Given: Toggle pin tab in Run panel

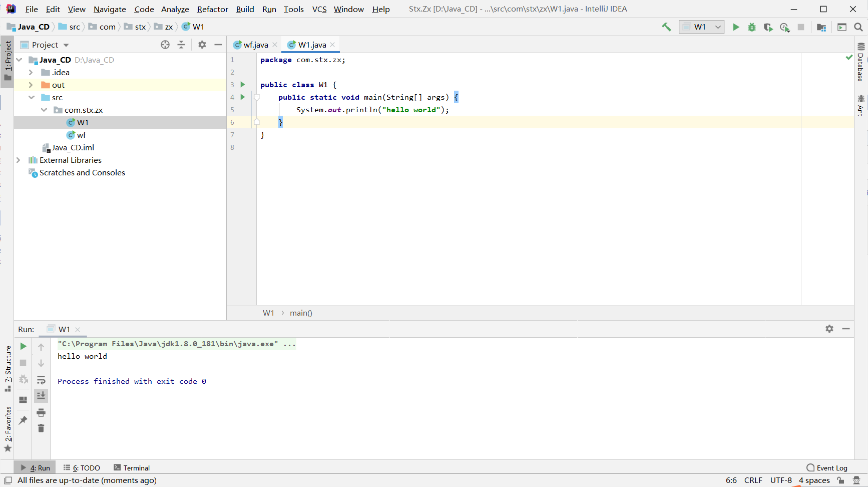Looking at the screenshot, I should pos(23,420).
